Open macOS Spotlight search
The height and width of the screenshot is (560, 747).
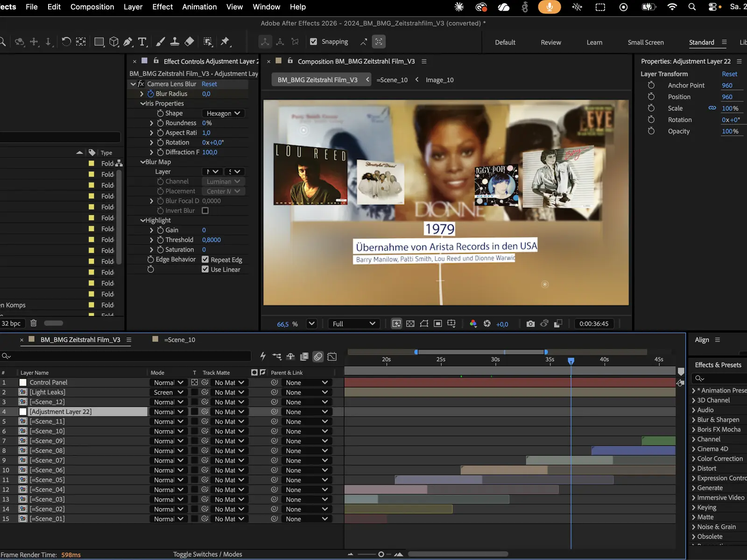tap(692, 7)
